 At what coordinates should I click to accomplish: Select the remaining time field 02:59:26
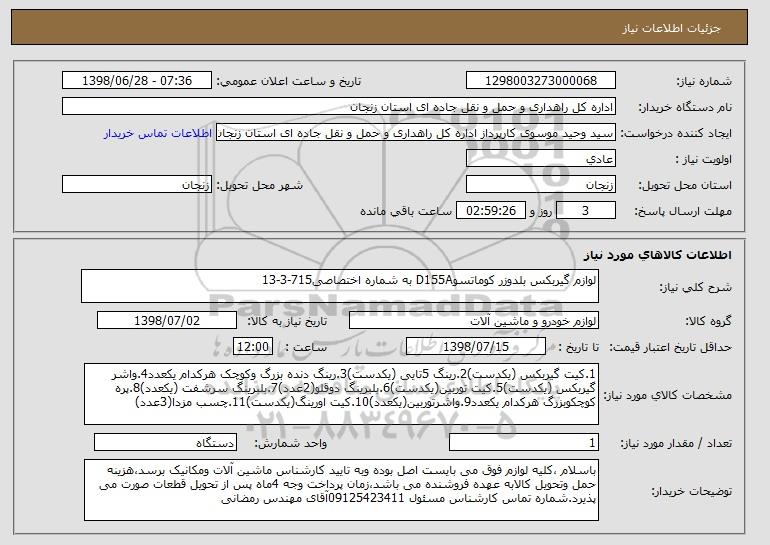[x=491, y=211]
